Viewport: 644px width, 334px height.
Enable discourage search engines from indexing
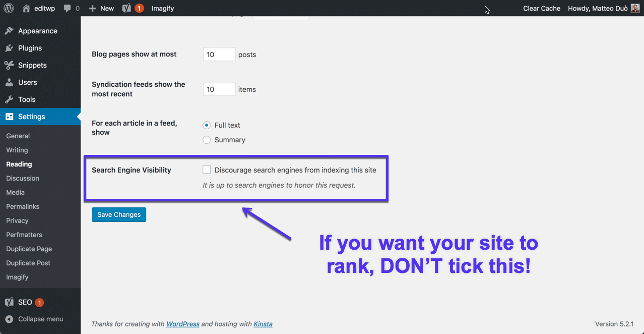click(x=206, y=170)
